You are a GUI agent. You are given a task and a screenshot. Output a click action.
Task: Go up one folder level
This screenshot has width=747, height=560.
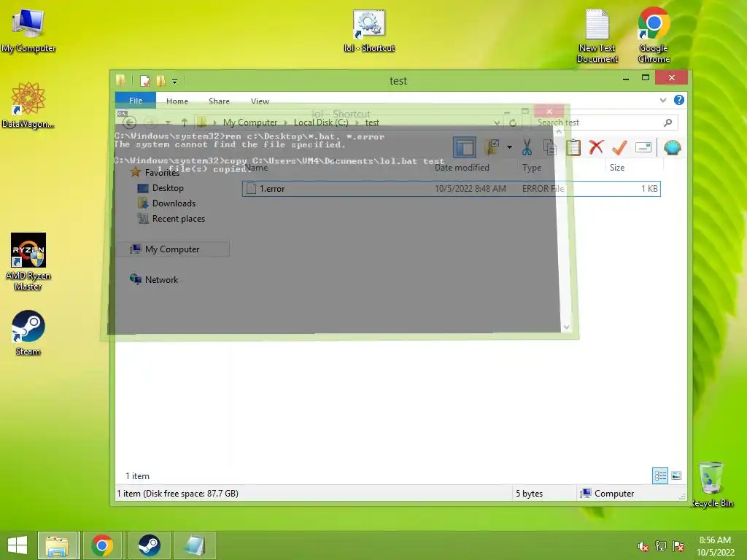tap(184, 122)
